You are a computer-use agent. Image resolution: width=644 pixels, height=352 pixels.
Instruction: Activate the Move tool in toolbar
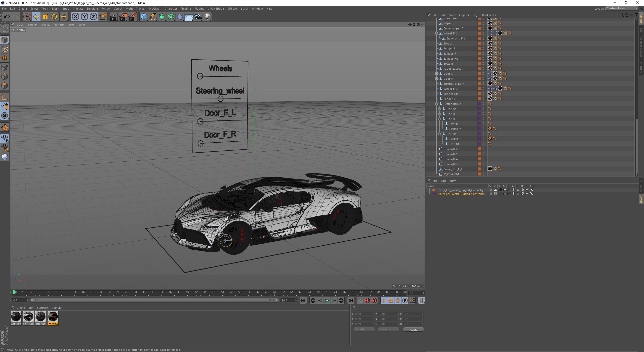tap(36, 17)
